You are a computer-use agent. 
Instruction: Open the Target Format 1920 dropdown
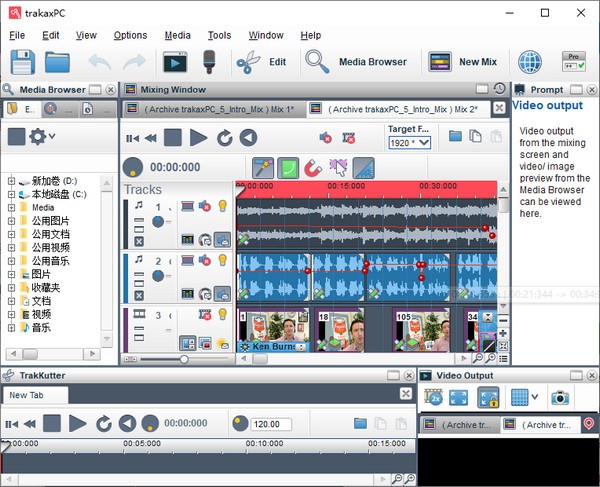click(x=410, y=143)
